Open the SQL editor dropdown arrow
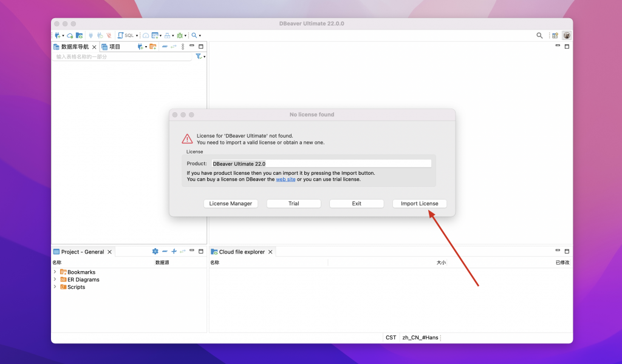This screenshot has width=622, height=364. [137, 35]
